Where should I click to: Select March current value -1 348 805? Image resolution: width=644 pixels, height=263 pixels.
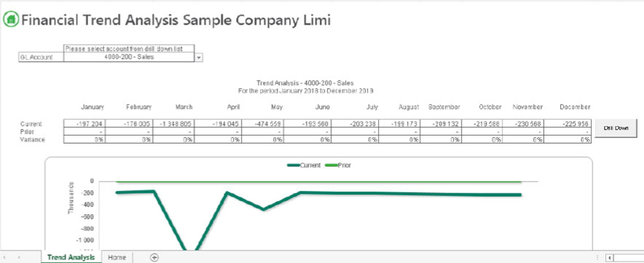point(174,124)
